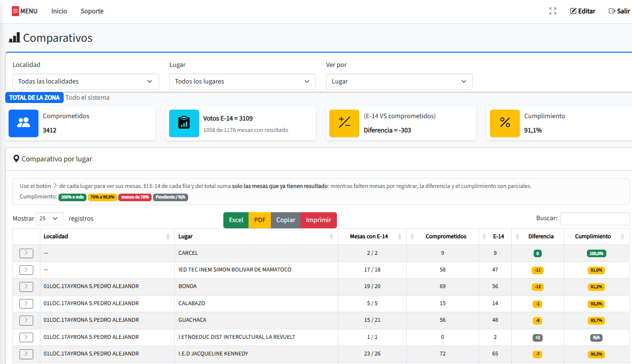Go to Inicio in the top menu
Image resolution: width=632 pixels, height=364 pixels.
point(59,11)
